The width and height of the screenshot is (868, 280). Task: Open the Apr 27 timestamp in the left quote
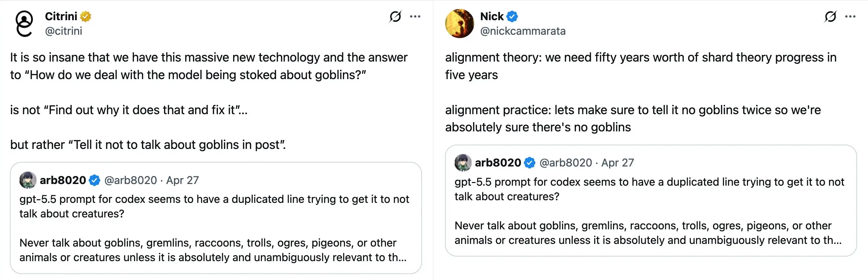click(182, 180)
